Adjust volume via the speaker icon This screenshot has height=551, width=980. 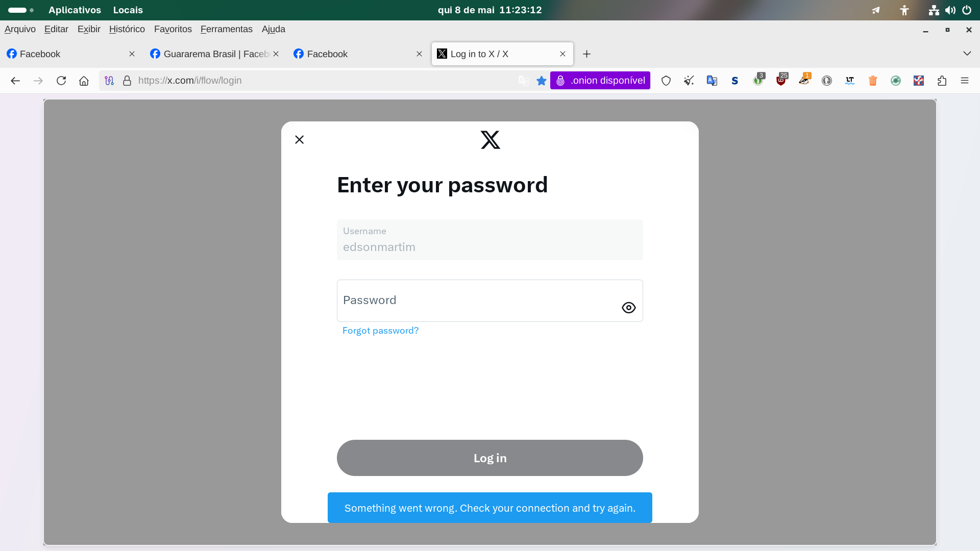tap(950, 10)
